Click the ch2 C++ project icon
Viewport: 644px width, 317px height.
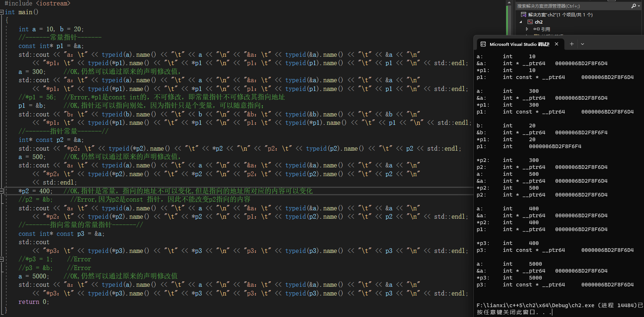530,22
